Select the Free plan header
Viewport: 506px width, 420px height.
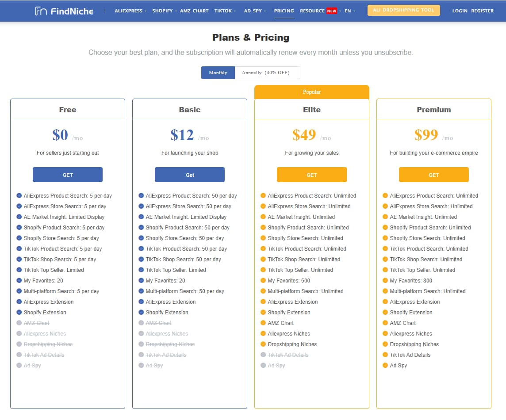[x=67, y=110]
